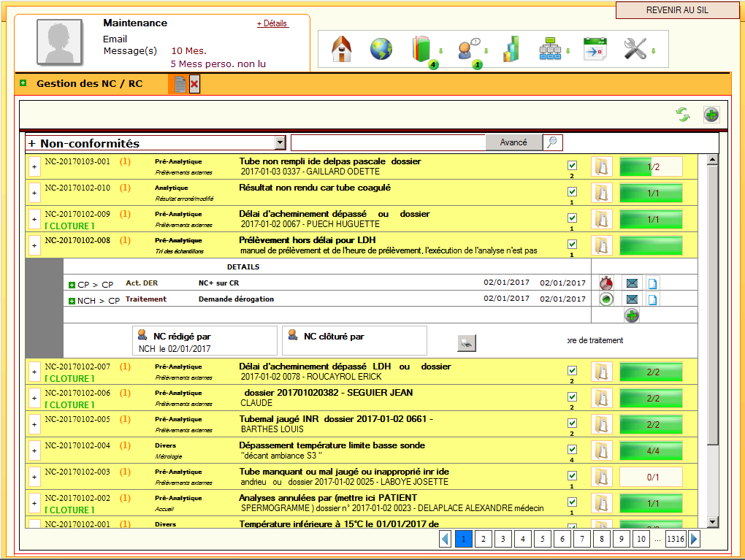Viewport: 745px width, 560px height.
Task: Uncheck the checkbox on NC-20170102-005
Action: (x=572, y=422)
